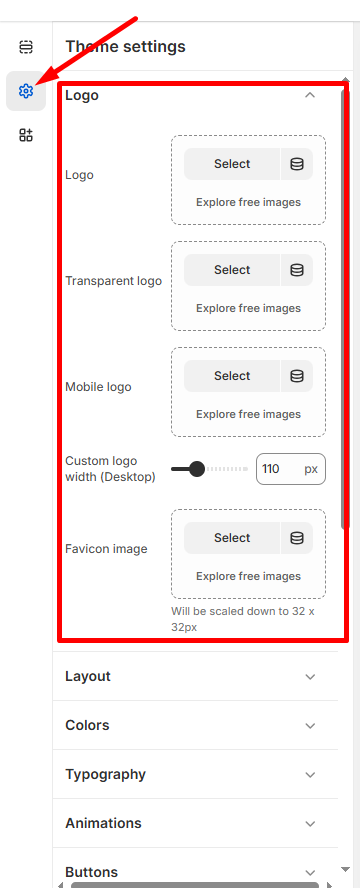Click the Custom logo width slider handle
360x888 pixels.
[196, 469]
